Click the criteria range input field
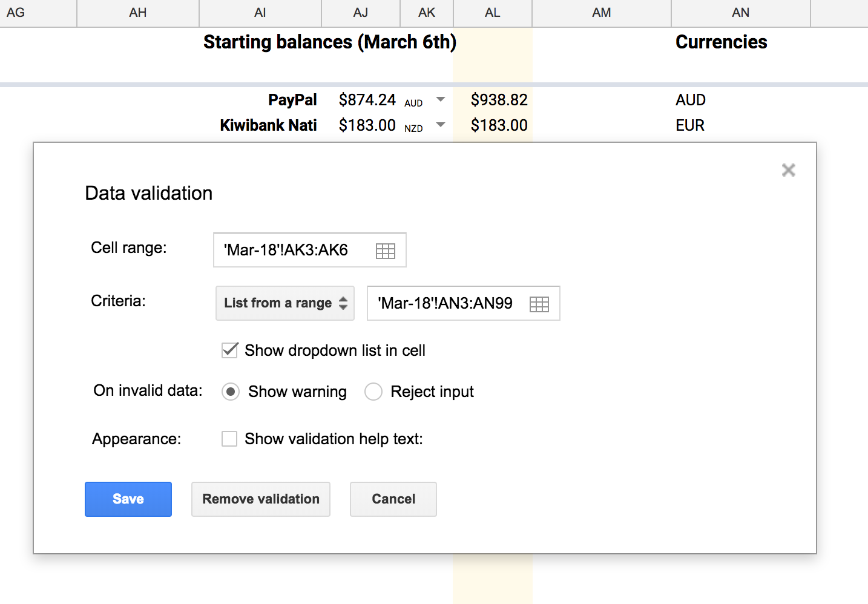This screenshot has width=868, height=604. click(x=447, y=303)
